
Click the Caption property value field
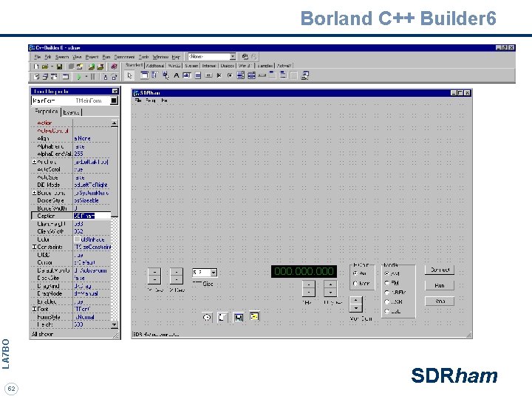coord(92,216)
